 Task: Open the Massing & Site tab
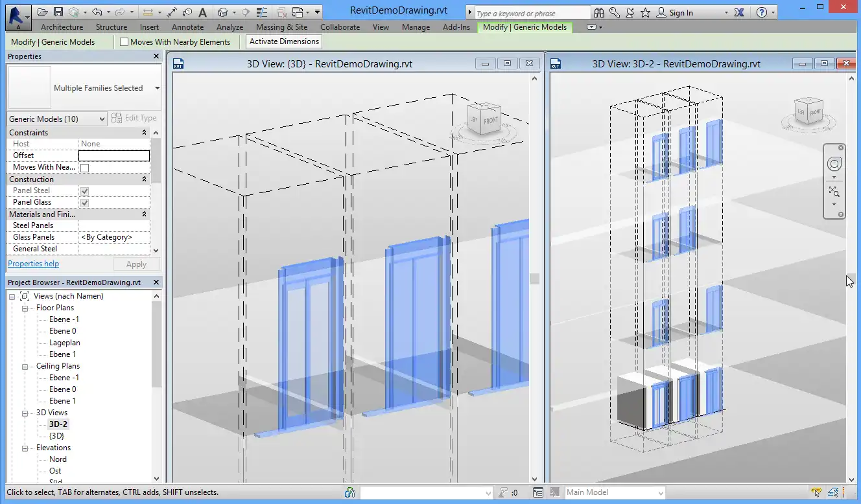281,27
